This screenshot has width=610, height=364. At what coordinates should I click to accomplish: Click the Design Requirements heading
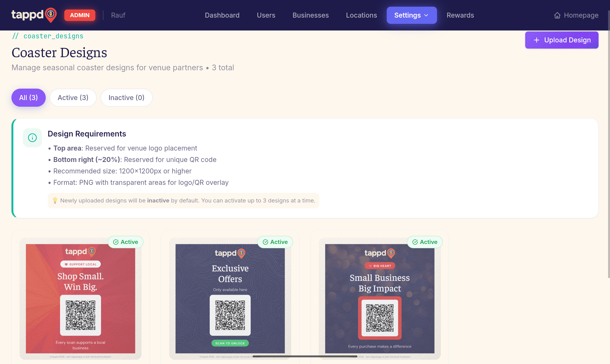point(87,134)
